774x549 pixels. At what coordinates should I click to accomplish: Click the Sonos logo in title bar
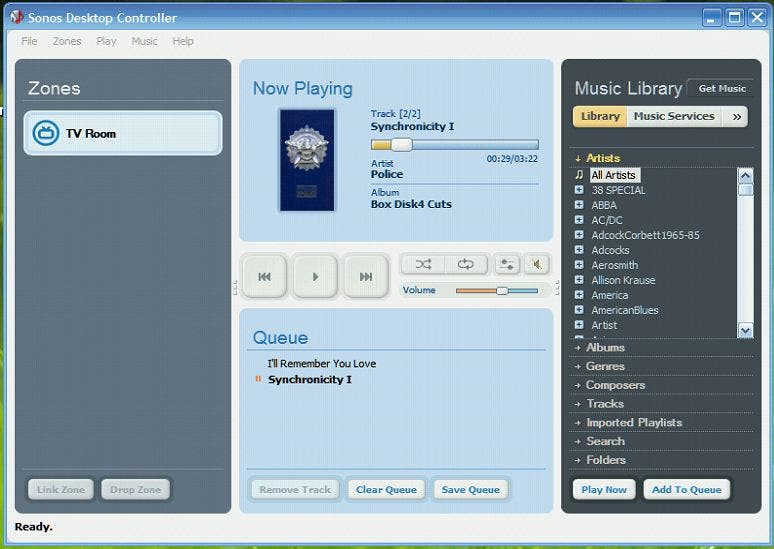click(16, 17)
